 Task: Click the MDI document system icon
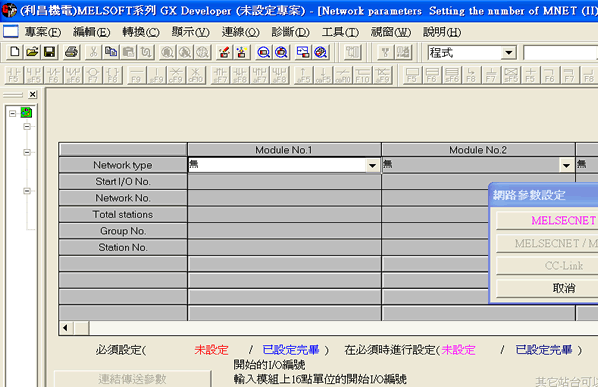tap(11, 32)
